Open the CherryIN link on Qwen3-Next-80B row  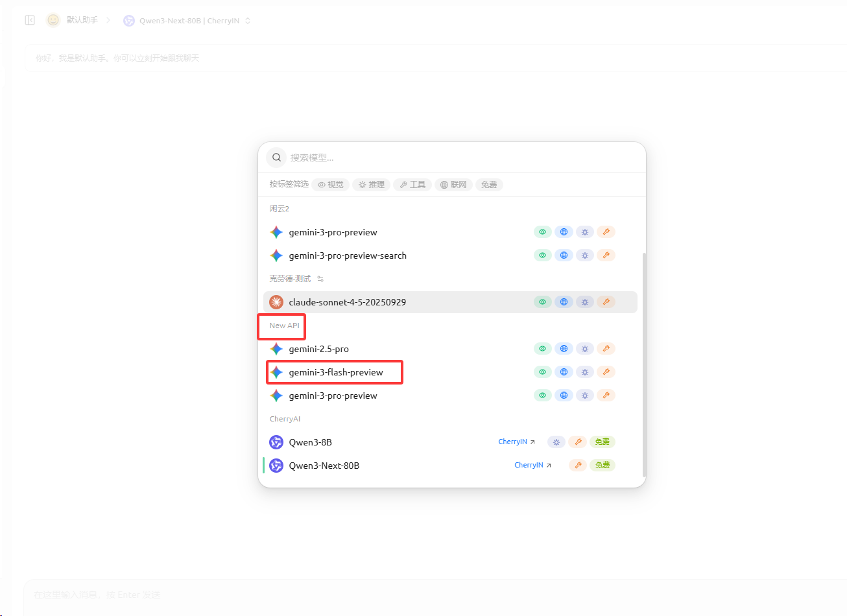point(532,466)
